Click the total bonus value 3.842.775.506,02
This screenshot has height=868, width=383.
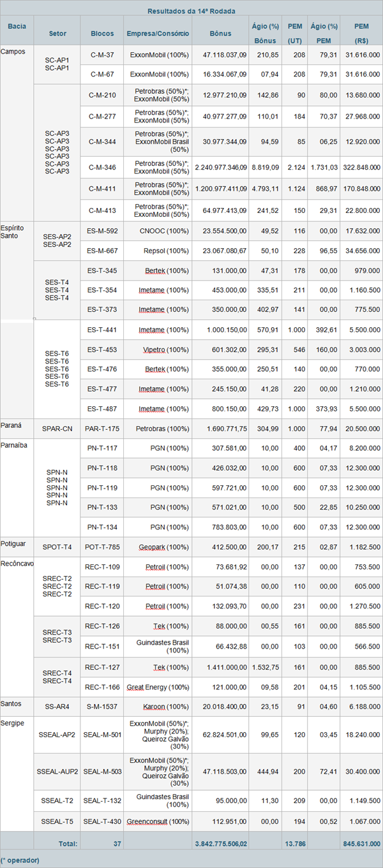221,843
